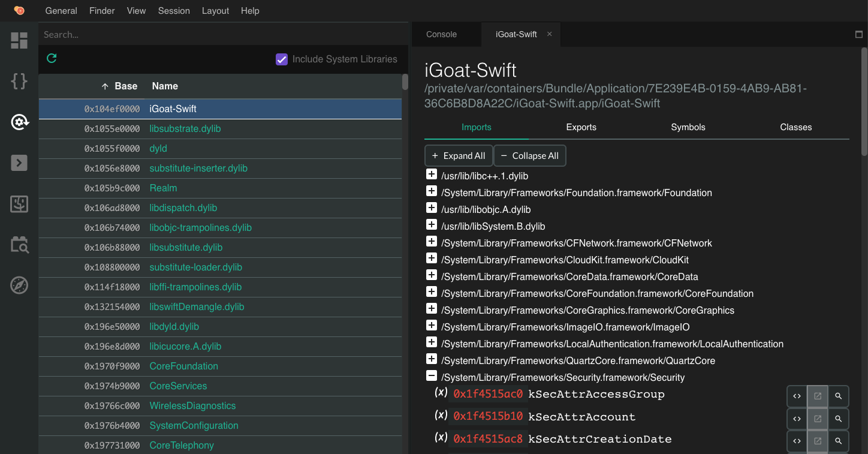Expand the CoreData.framework imports node
Viewport: 868px width, 454px height.
(431, 275)
